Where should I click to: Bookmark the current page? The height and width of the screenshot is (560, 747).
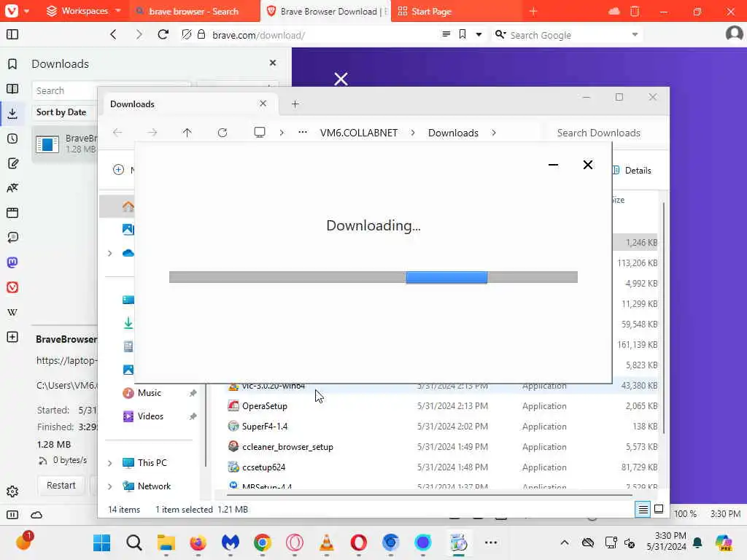(x=462, y=34)
